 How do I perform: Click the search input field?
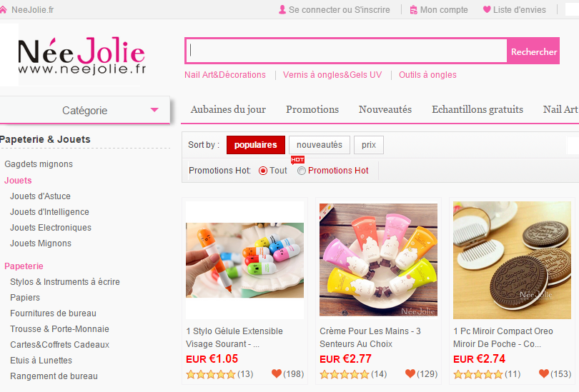[347, 51]
